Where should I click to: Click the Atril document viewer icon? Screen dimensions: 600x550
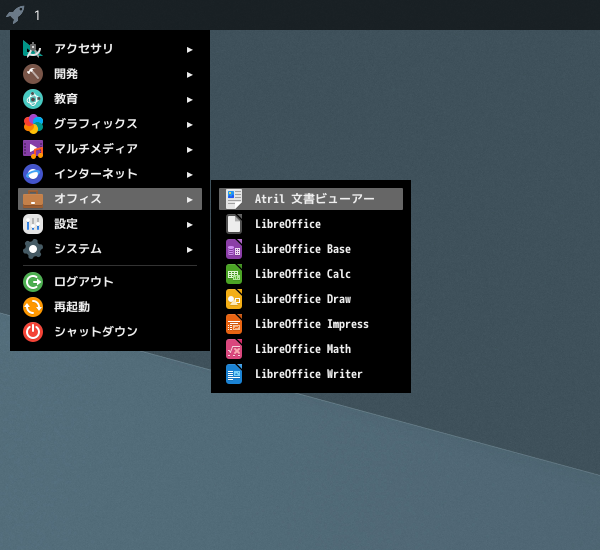(x=234, y=199)
